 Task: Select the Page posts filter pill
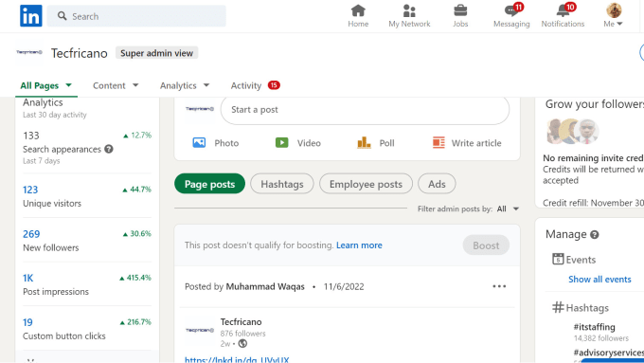(209, 184)
